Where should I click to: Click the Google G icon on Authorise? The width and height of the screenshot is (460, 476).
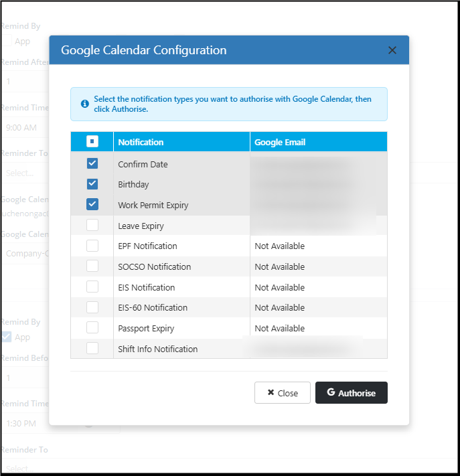(331, 392)
